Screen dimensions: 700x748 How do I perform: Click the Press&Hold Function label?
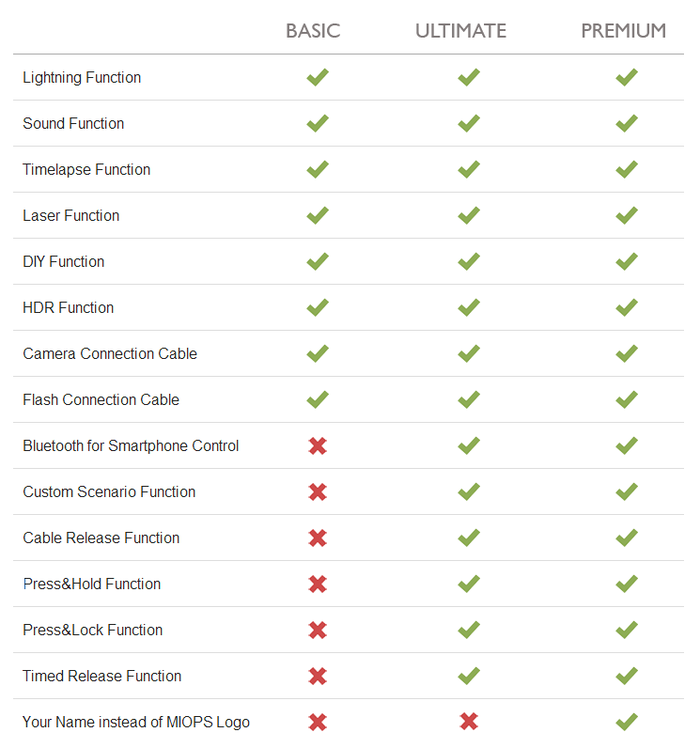(x=92, y=584)
